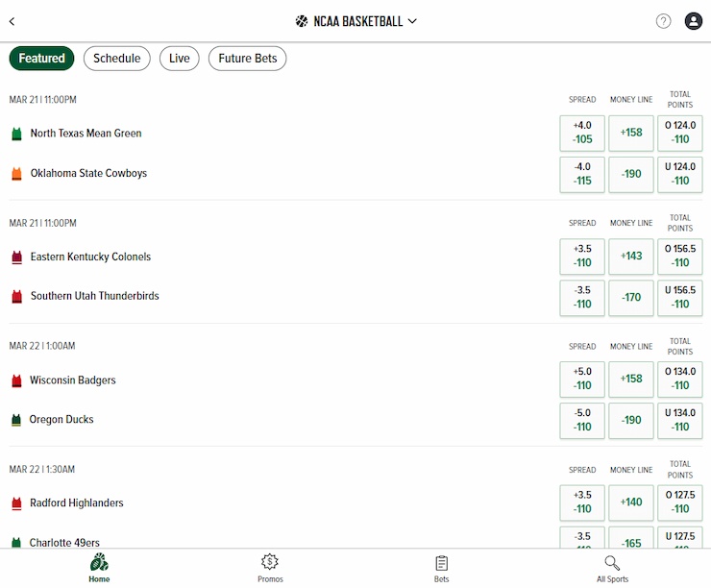
Task: Open the Promos tab in bottom navigation
Action: coord(270,568)
